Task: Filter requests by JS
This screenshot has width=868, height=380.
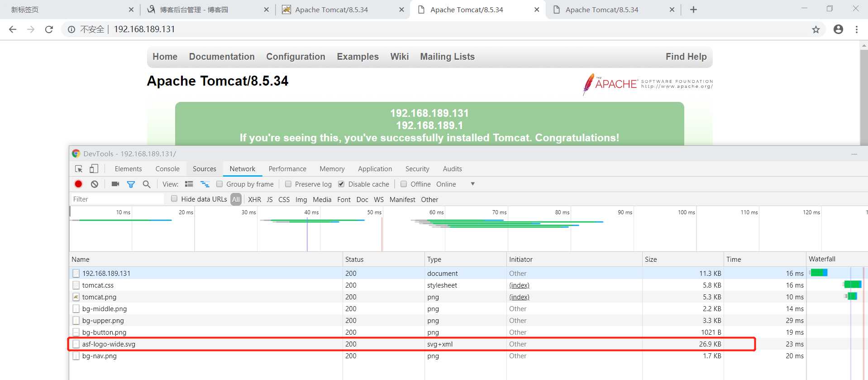Action: (270, 199)
